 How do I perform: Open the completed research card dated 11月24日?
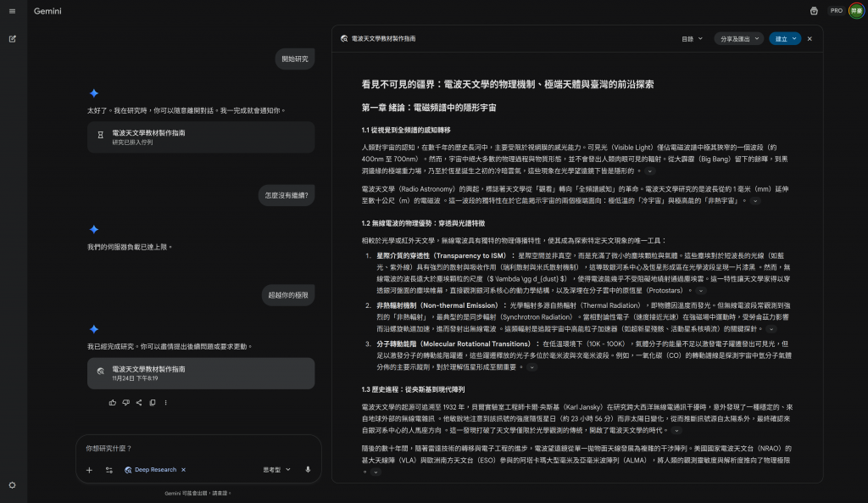(201, 373)
